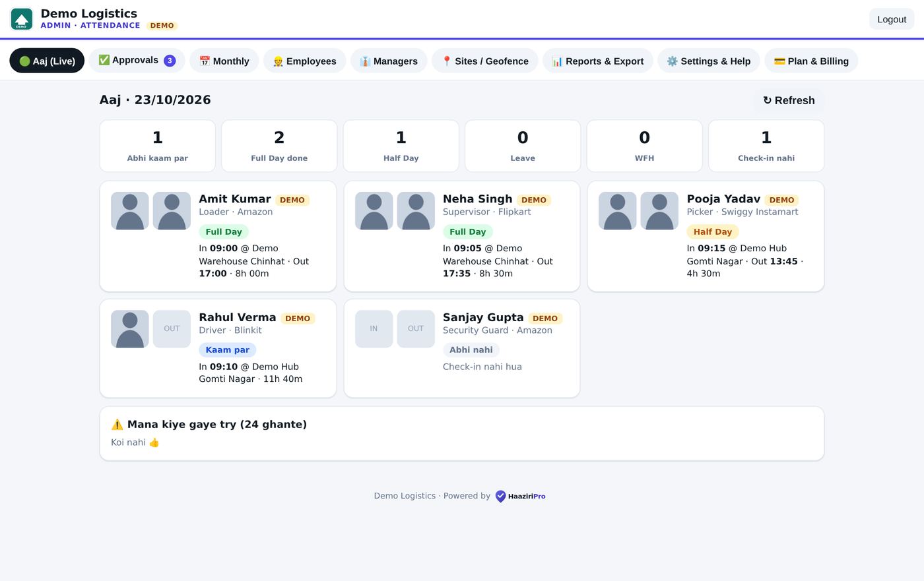Image resolution: width=924 pixels, height=581 pixels.
Task: Open Rahul Verma's check-in photo
Action: [130, 329]
